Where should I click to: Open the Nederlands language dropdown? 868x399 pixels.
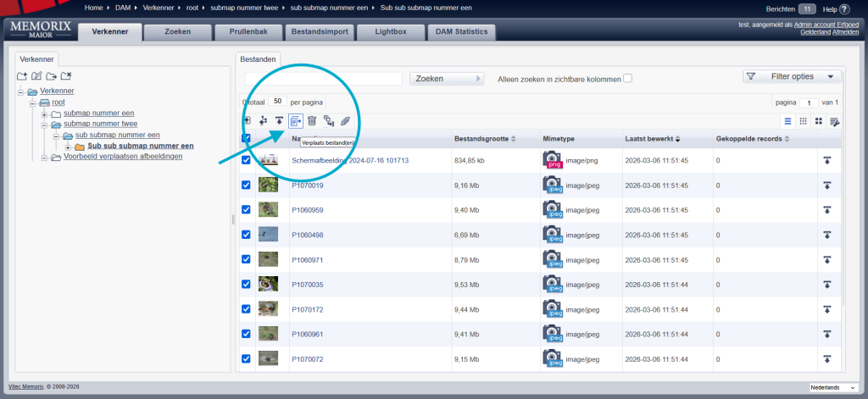click(835, 387)
